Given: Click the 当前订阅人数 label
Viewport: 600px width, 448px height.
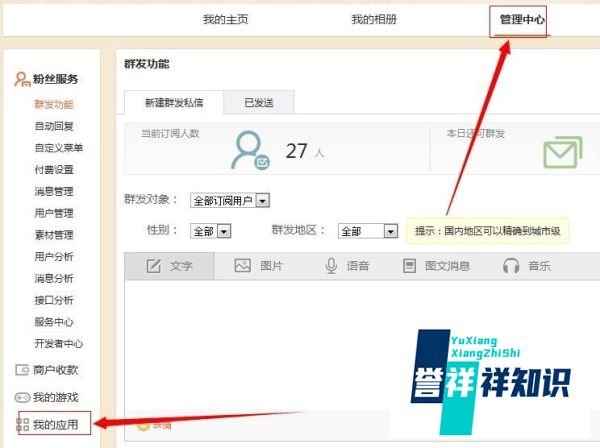Looking at the screenshot, I should [170, 134].
